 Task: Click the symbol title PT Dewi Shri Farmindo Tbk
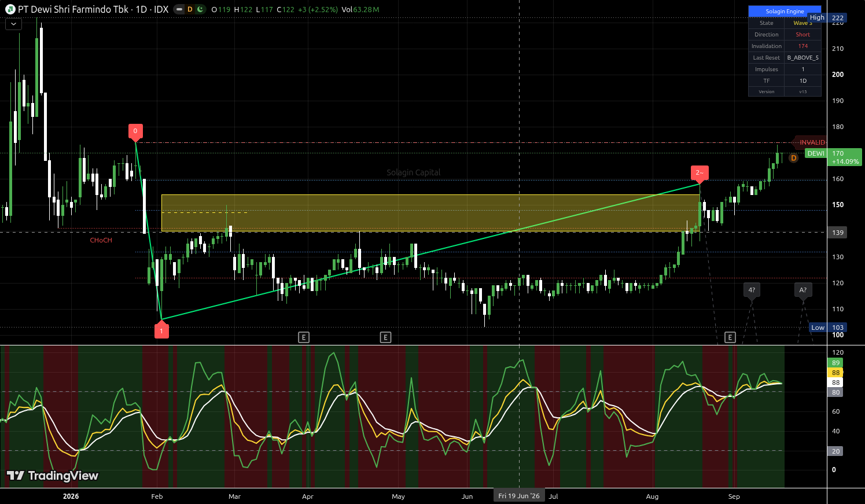(x=73, y=9)
